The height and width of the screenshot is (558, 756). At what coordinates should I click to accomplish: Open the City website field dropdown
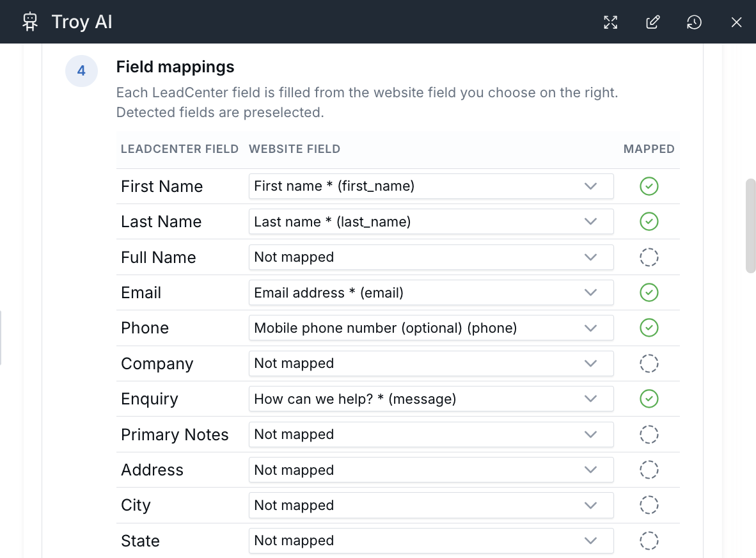coord(431,505)
